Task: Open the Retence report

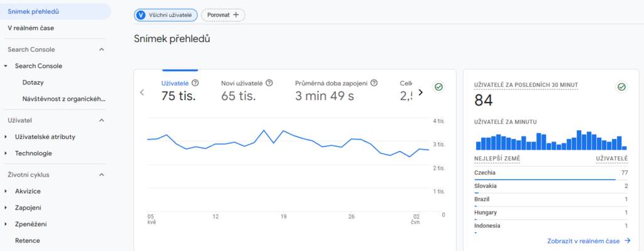Action: pos(28,241)
